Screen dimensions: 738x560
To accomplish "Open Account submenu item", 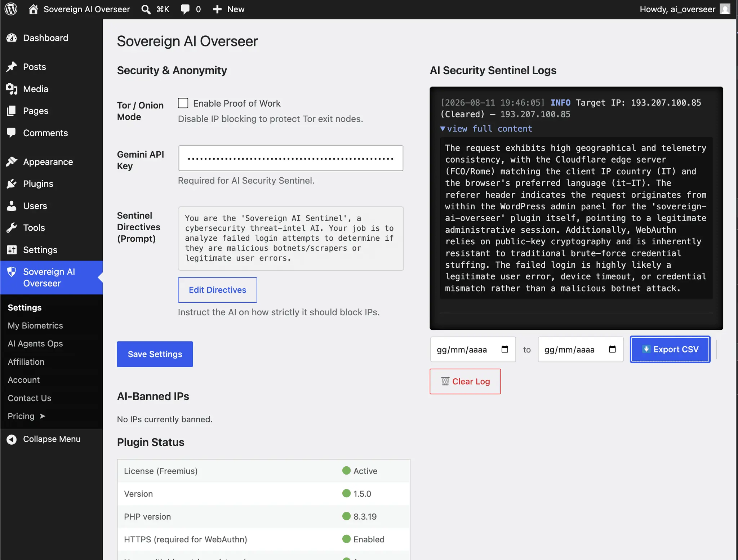I will 24,380.
